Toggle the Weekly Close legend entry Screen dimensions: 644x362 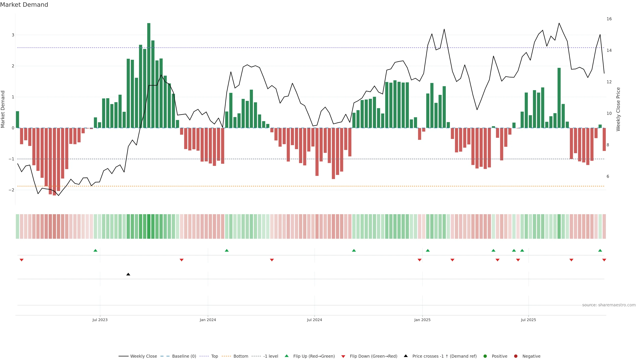144,356
